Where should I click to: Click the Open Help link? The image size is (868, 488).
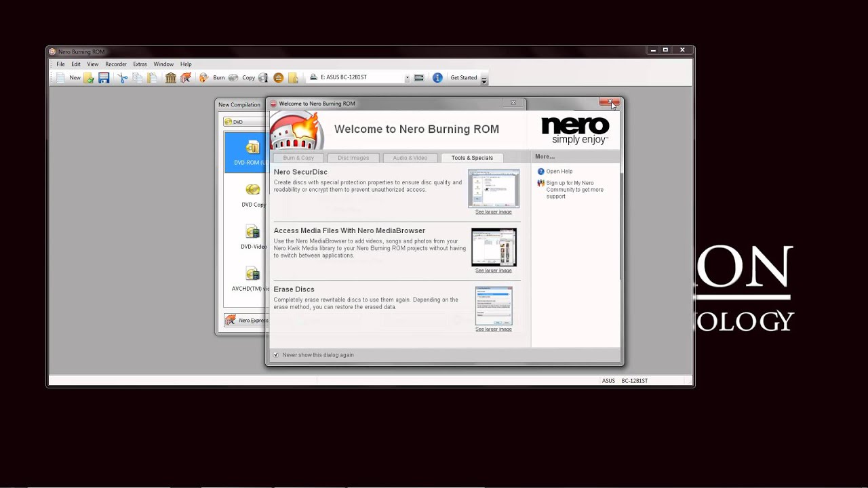tap(559, 171)
